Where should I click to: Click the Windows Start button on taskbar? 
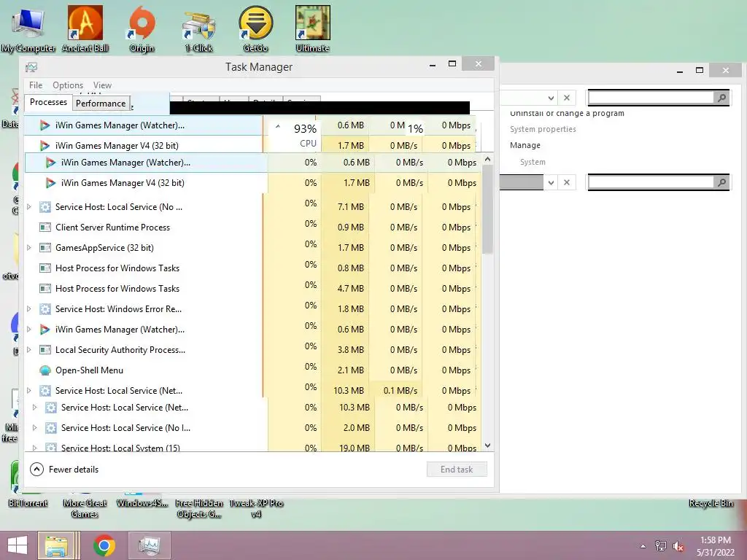[18, 545]
